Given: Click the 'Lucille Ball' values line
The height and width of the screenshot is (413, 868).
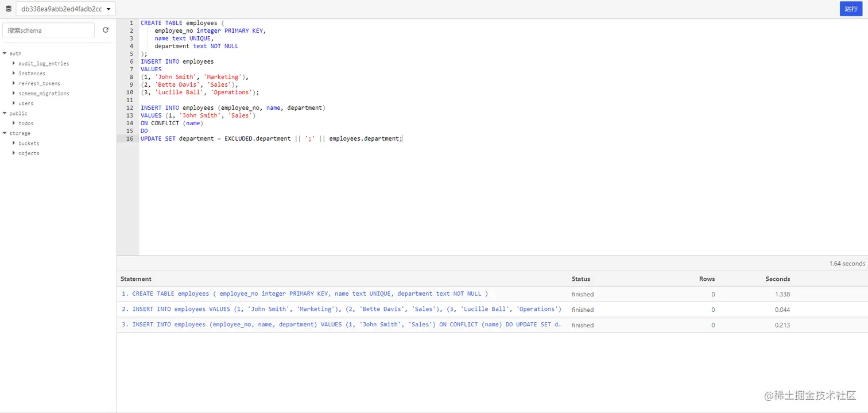Looking at the screenshot, I should pos(200,92).
